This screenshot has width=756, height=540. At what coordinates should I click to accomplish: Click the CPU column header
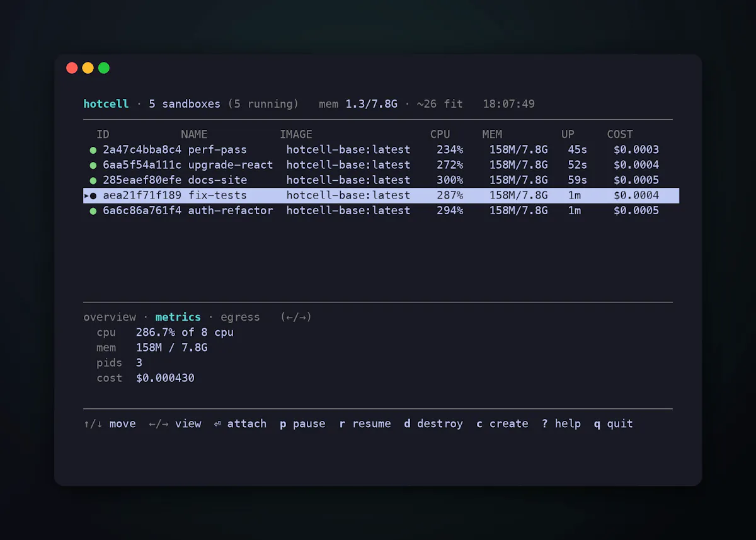pyautogui.click(x=440, y=134)
